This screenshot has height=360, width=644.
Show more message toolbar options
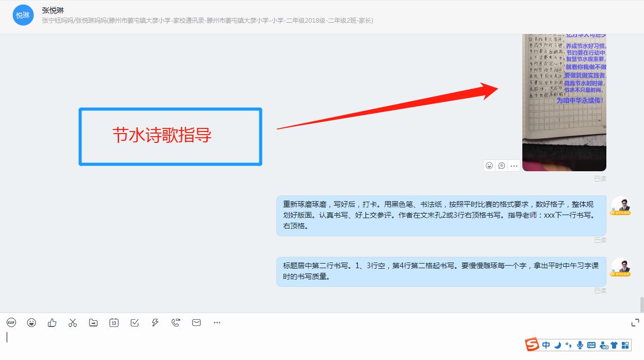pos(217,322)
